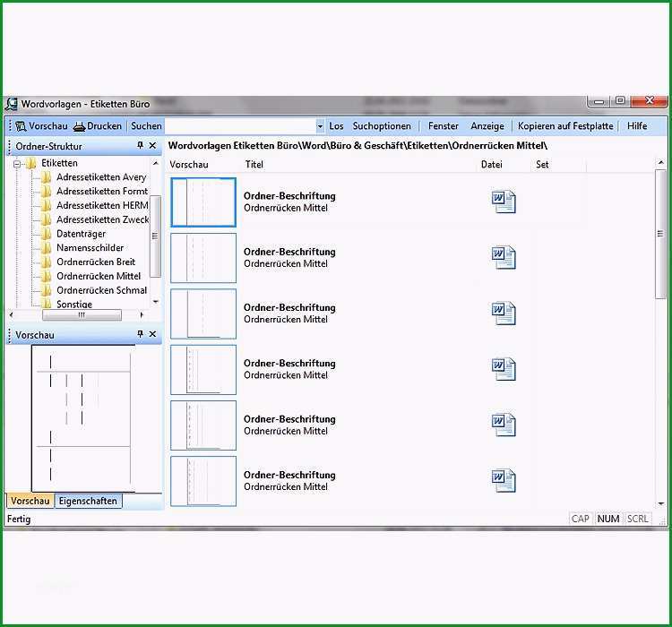Select the fifth template thumbnail
Viewport: 672px width, 627px height.
[203, 425]
